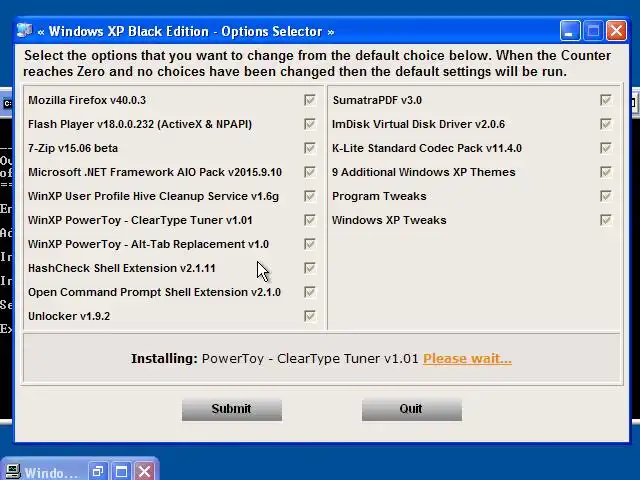Toggle the Program Tweaks checkbox
The image size is (640, 480).
606,196
